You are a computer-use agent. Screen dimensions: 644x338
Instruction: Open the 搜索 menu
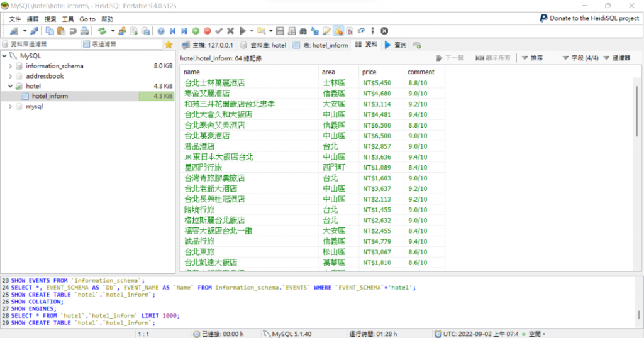tap(50, 19)
